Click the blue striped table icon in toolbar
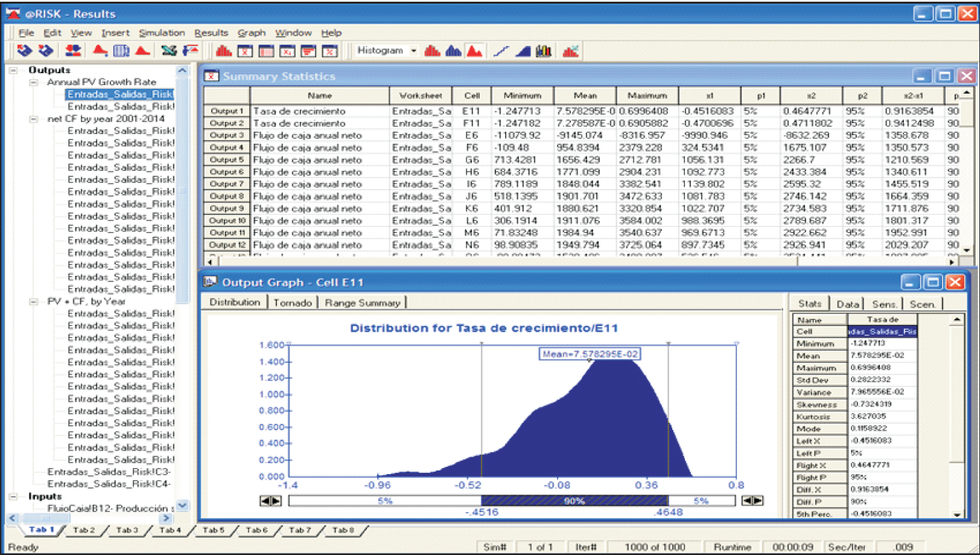 point(121,51)
